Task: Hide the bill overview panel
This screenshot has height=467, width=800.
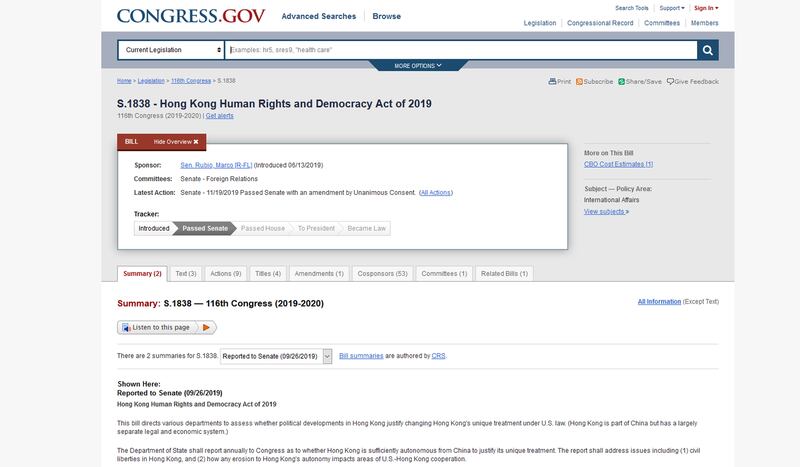Action: click(x=182, y=142)
